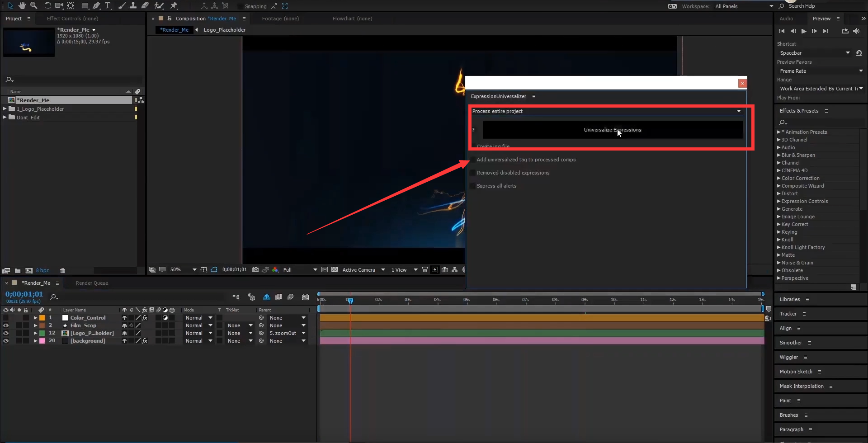Image resolution: width=868 pixels, height=443 pixels.
Task: Reset the Preview shortcut settings
Action: (859, 53)
